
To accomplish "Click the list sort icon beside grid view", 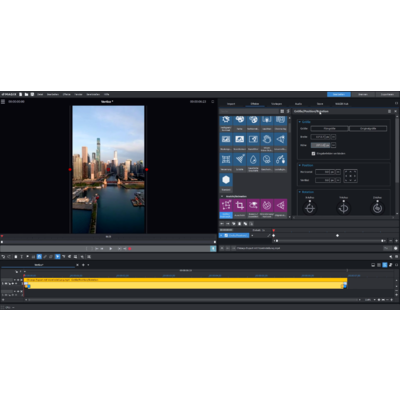I will click(x=288, y=111).
